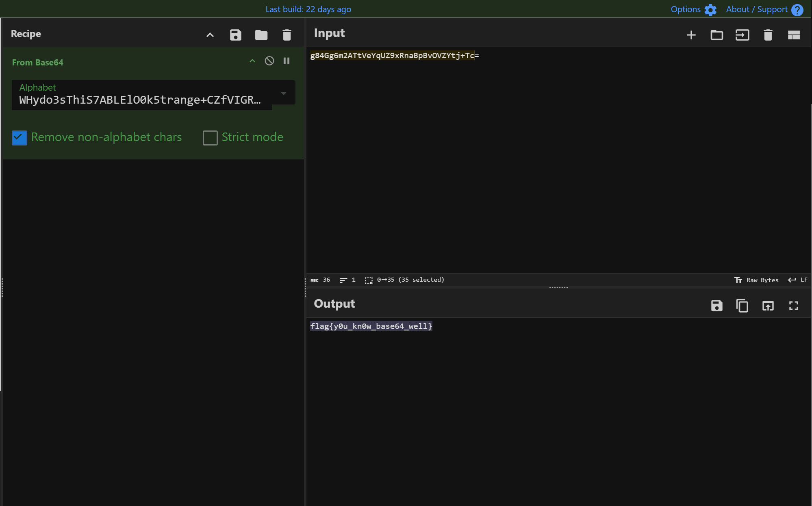Viewport: 812px width, 506px height.
Task: Open a file as input
Action: point(742,35)
